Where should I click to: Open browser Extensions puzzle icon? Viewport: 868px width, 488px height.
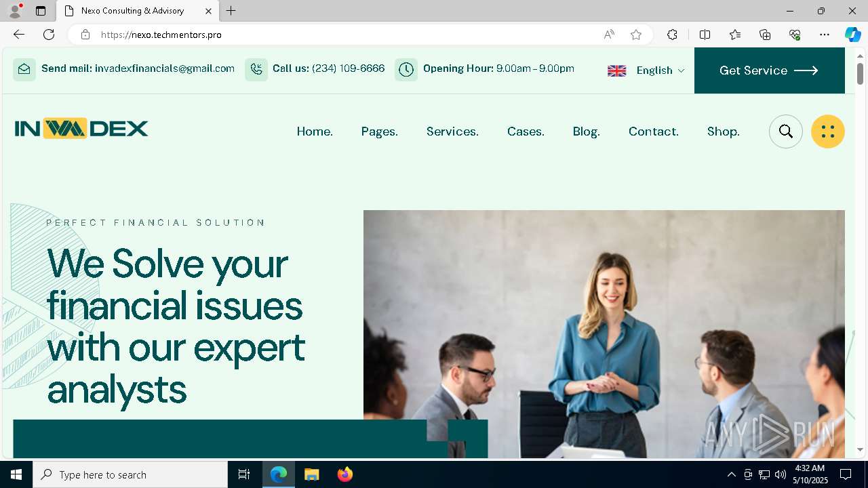pos(672,35)
